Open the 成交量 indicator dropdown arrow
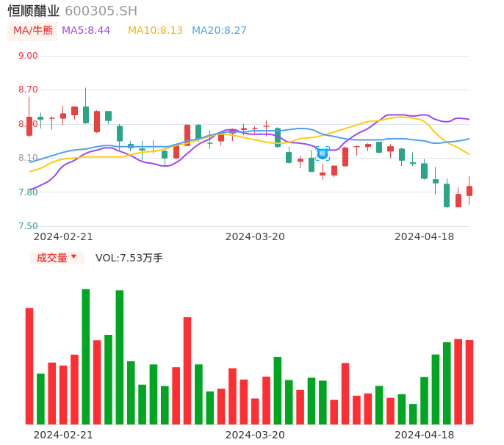504x445 pixels. [73, 257]
